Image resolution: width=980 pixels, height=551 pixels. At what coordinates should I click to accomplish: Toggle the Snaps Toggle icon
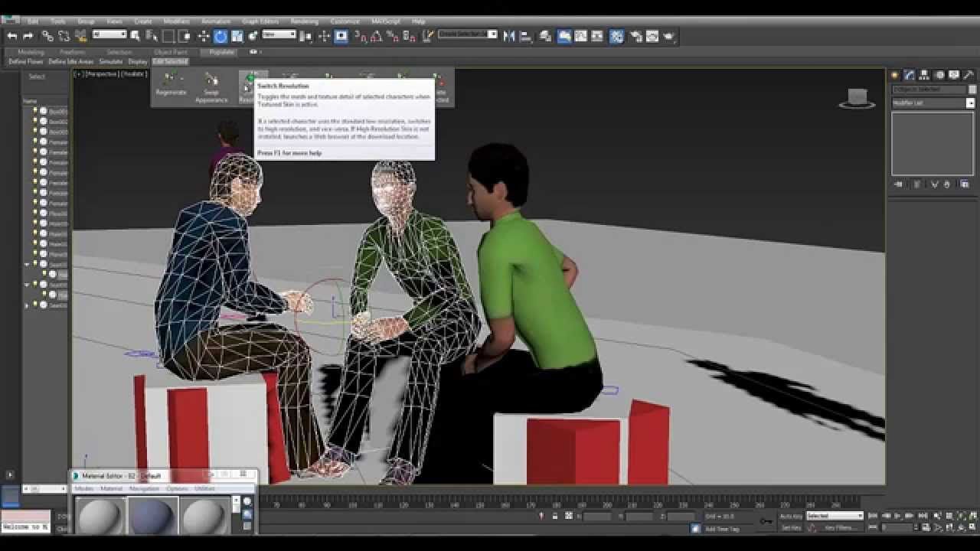tap(359, 35)
